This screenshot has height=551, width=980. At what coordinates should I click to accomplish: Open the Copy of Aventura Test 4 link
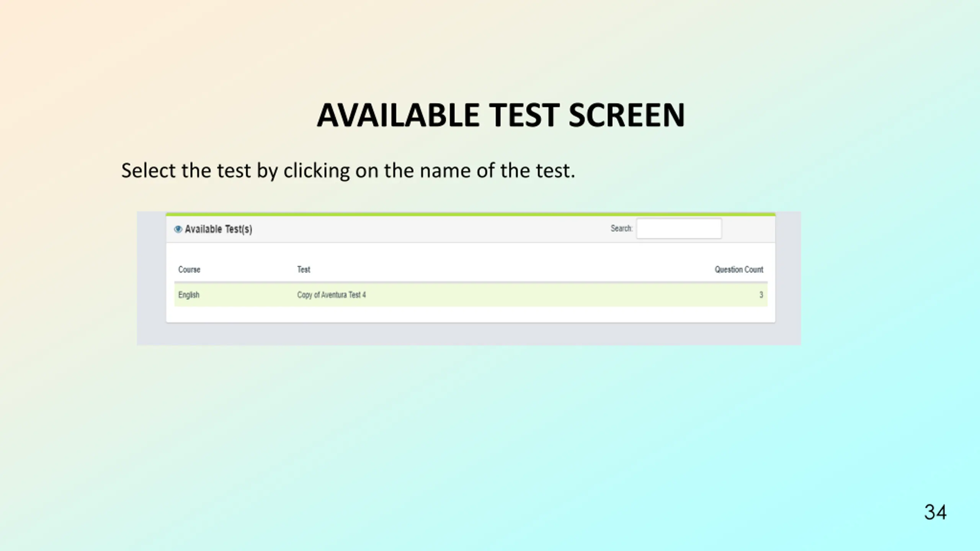click(x=332, y=295)
